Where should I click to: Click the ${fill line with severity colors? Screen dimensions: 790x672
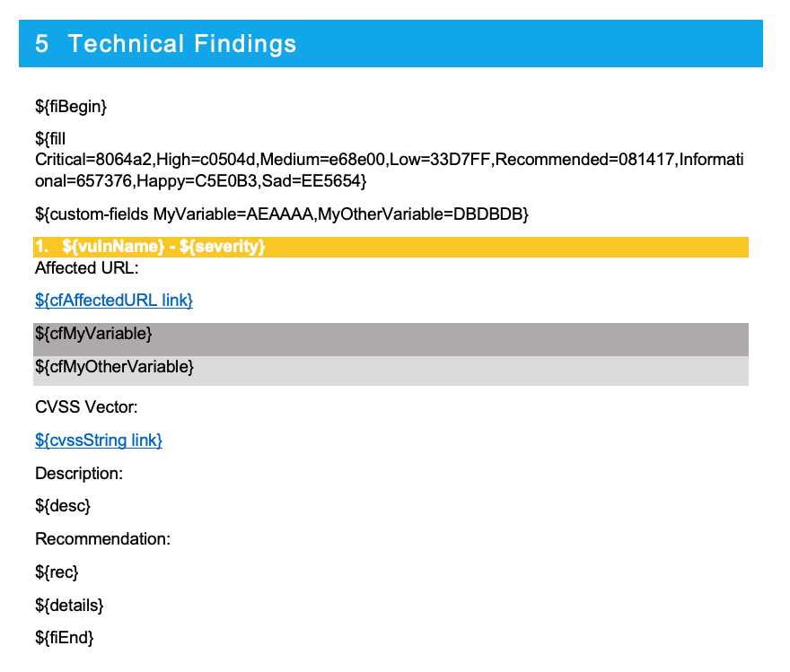pos(389,160)
